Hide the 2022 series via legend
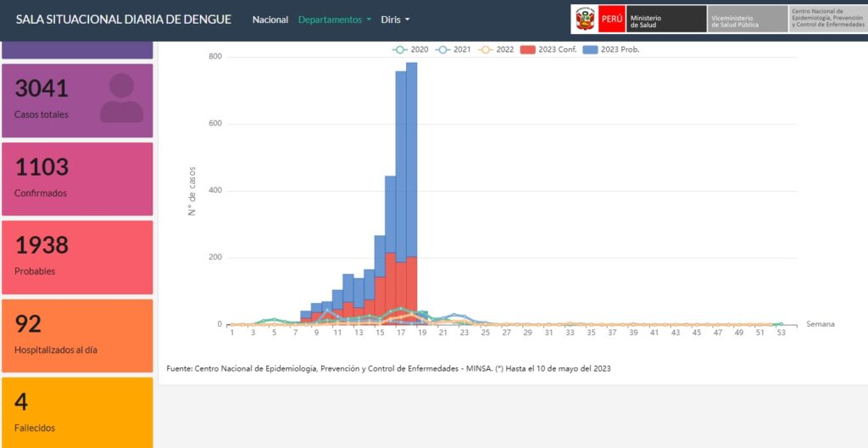 496,49
